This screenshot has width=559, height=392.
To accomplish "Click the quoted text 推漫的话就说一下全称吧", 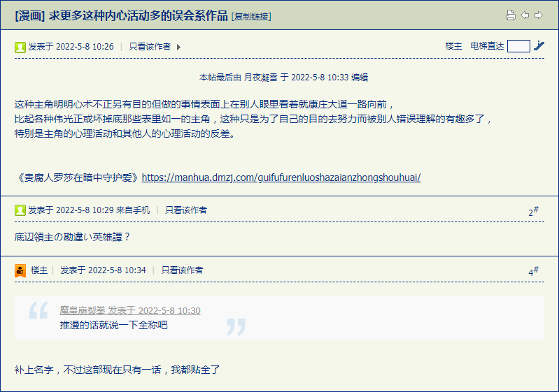I will click(x=114, y=325).
